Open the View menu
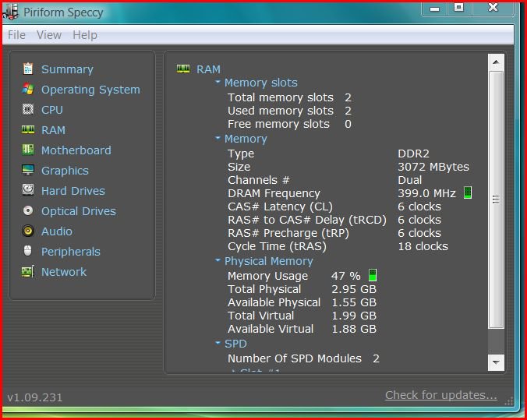 (x=49, y=35)
